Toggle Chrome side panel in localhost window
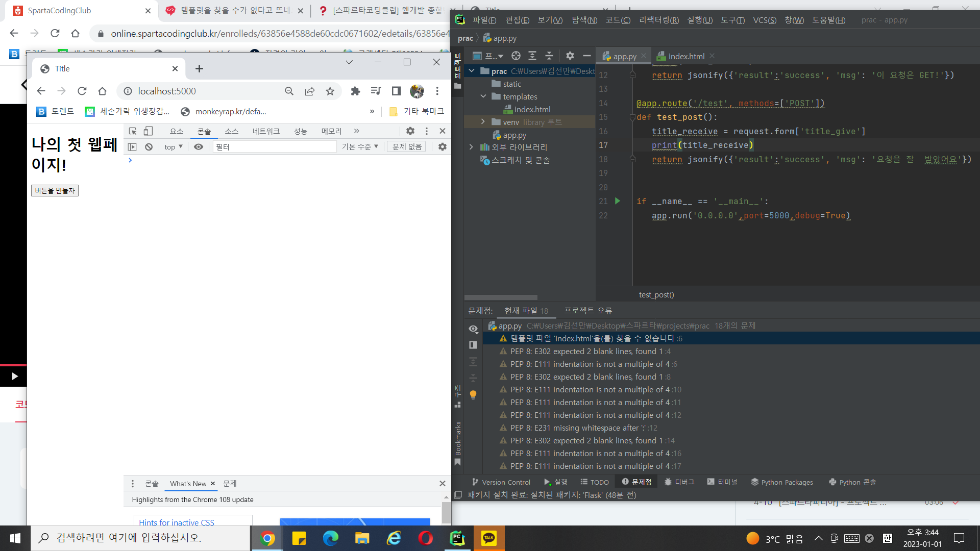Image resolution: width=980 pixels, height=551 pixels. click(x=396, y=91)
